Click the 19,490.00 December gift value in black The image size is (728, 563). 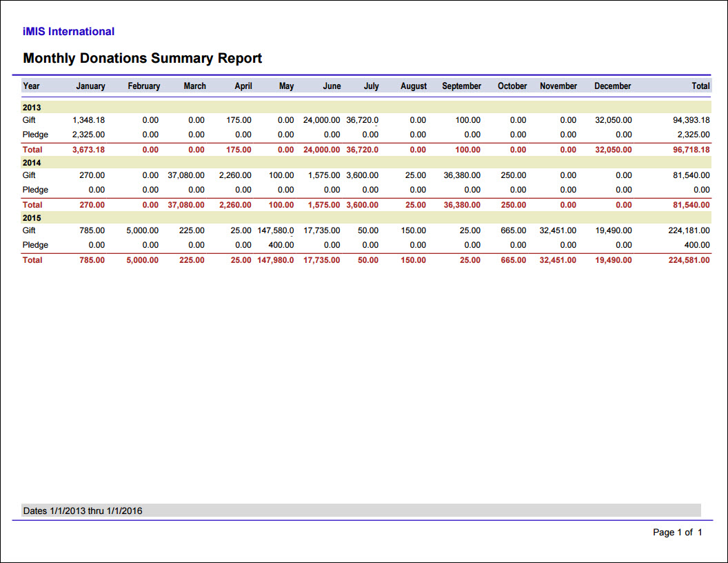point(614,230)
